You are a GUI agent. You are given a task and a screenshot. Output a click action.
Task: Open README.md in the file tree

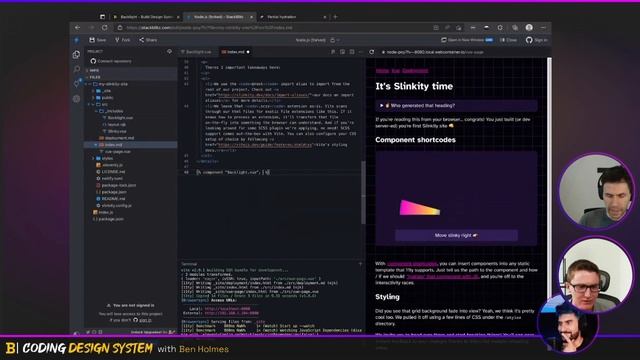pyautogui.click(x=111, y=198)
